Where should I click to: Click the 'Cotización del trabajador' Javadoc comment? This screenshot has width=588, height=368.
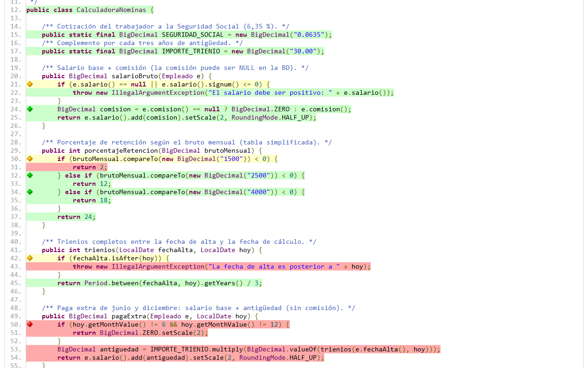pos(165,26)
